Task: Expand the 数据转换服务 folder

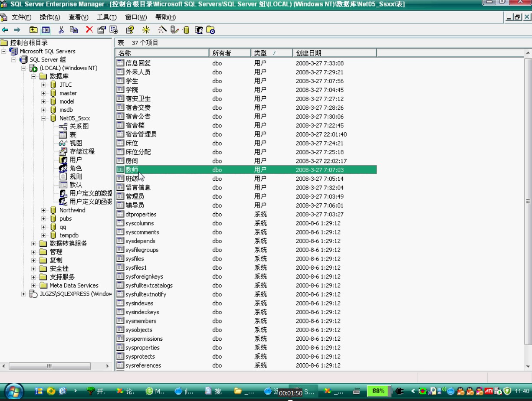Action: (33, 244)
